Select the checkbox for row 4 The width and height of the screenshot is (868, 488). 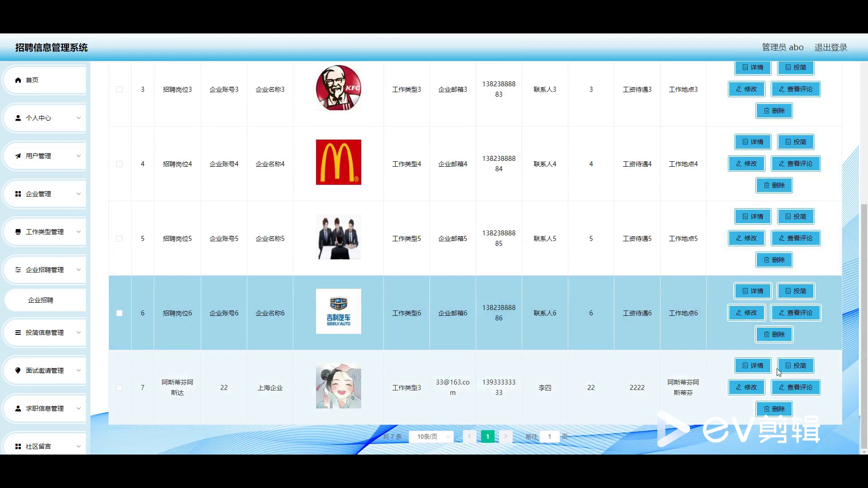click(119, 164)
